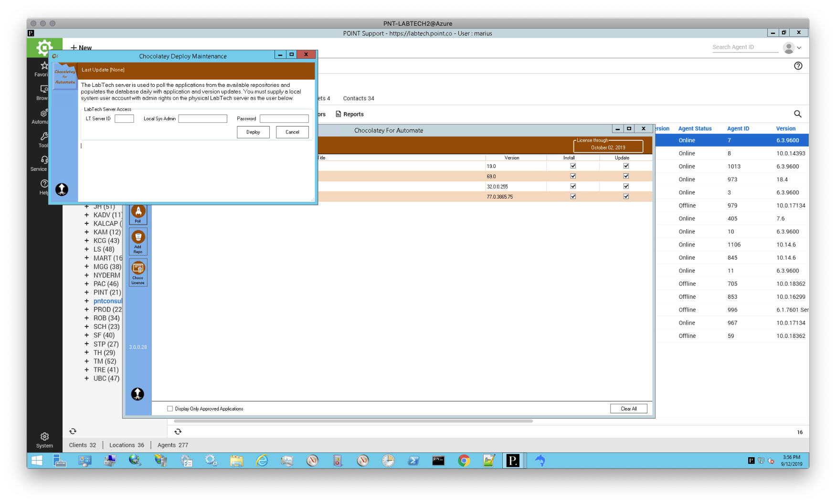Expand the SF (40) client node
This screenshot has width=836, height=504.
point(86,336)
